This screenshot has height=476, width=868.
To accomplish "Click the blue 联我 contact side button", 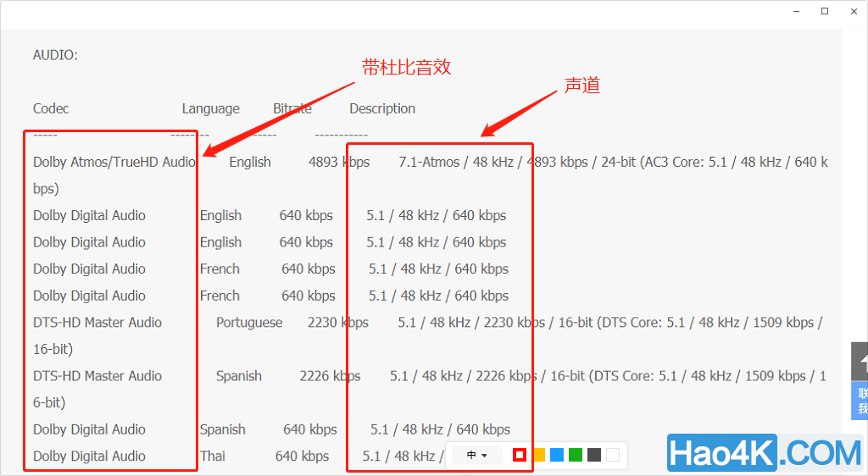I will tap(860, 401).
